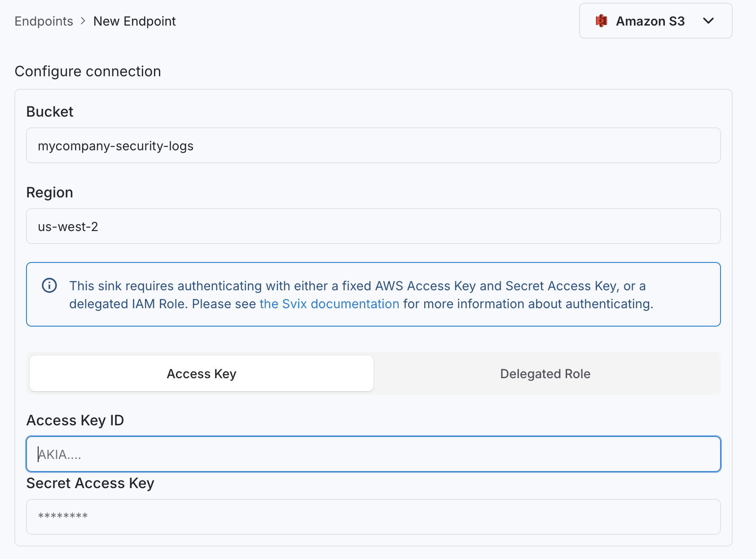The width and height of the screenshot is (756, 559).
Task: Click the Bucket label
Action: [x=50, y=111]
